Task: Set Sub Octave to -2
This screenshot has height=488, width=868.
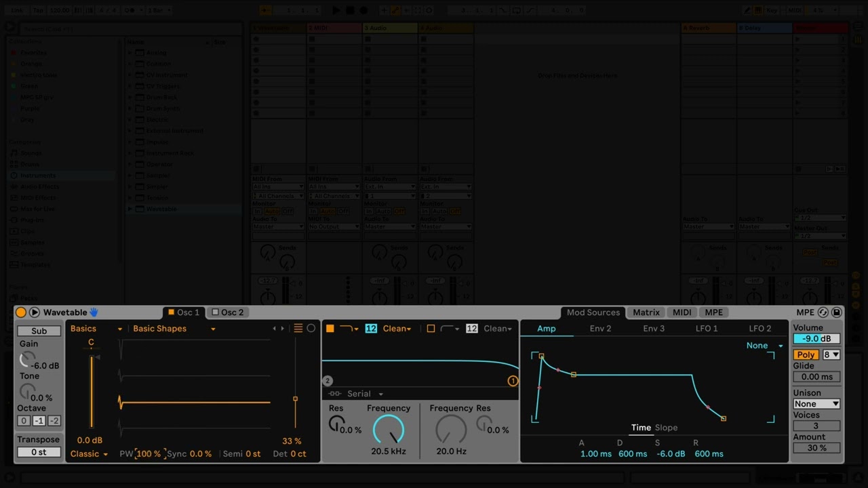Action: click(54, 421)
